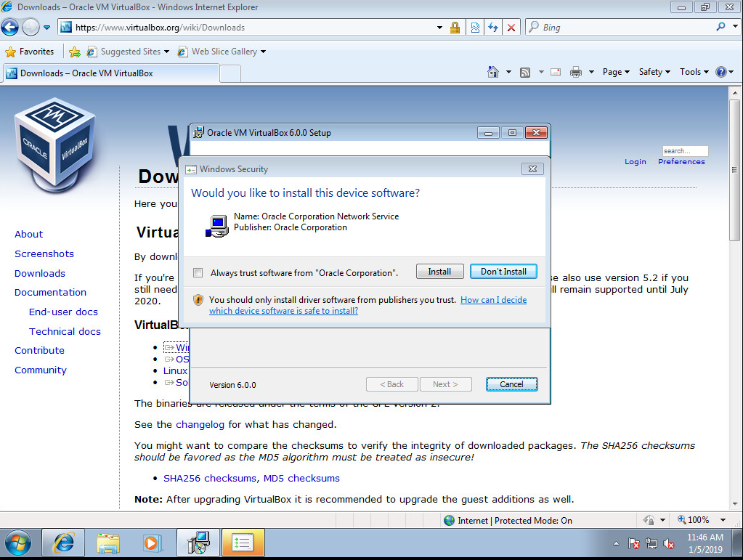Click the Print icon in command bar

pyautogui.click(x=576, y=72)
